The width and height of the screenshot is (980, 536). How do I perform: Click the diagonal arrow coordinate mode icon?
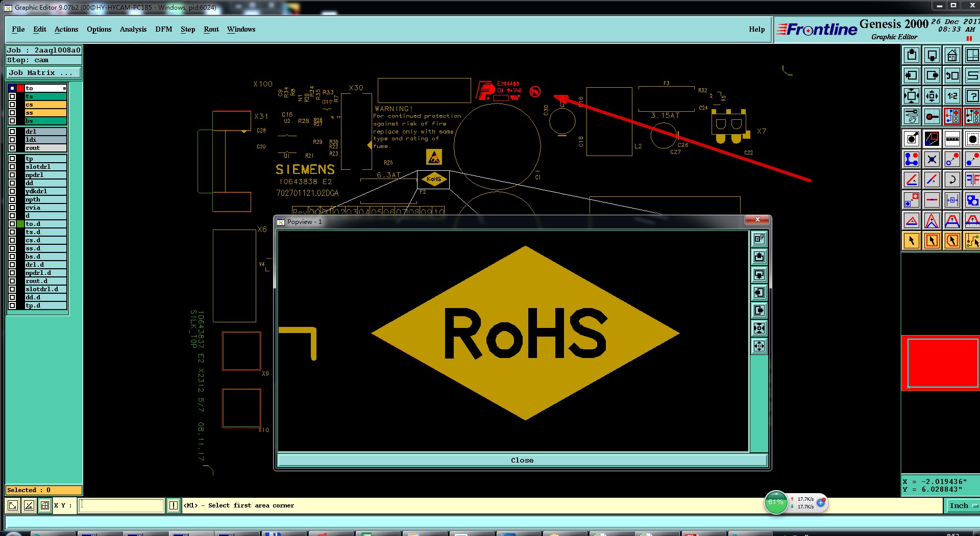coord(13,505)
